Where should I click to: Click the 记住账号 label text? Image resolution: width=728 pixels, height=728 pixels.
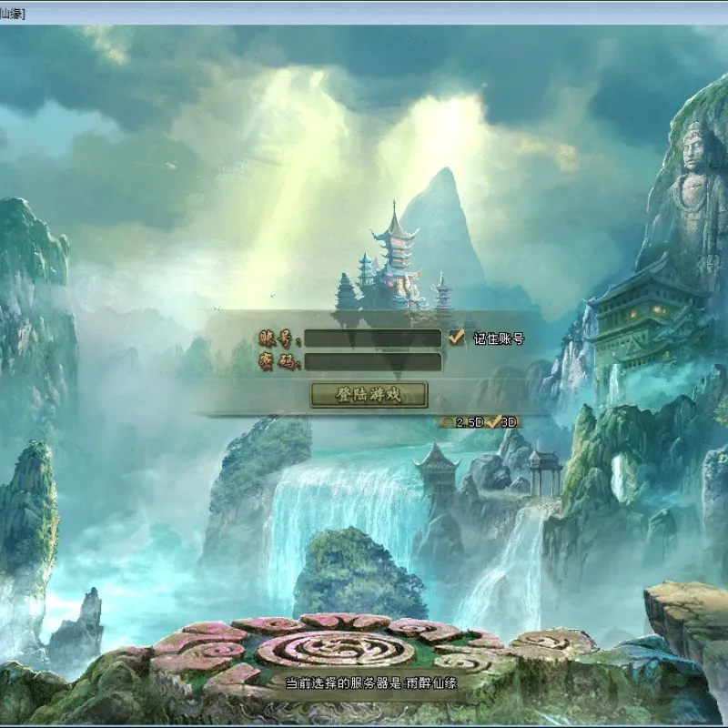click(499, 339)
